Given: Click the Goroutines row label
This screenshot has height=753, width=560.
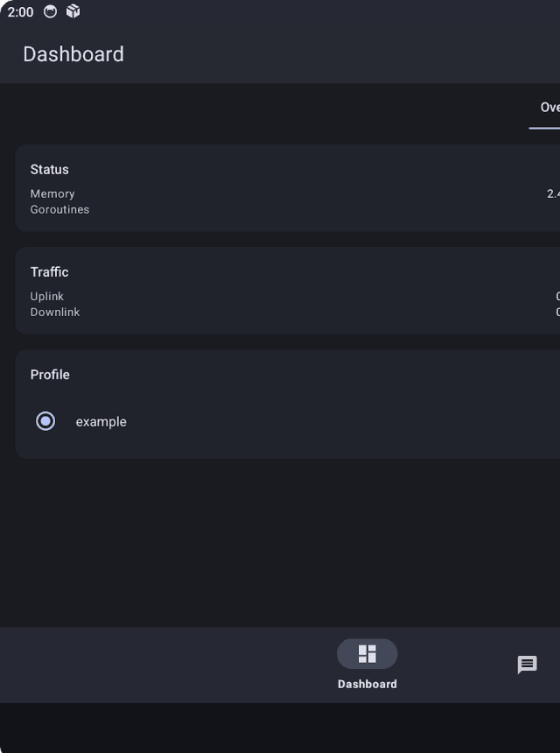Looking at the screenshot, I should click(59, 209).
